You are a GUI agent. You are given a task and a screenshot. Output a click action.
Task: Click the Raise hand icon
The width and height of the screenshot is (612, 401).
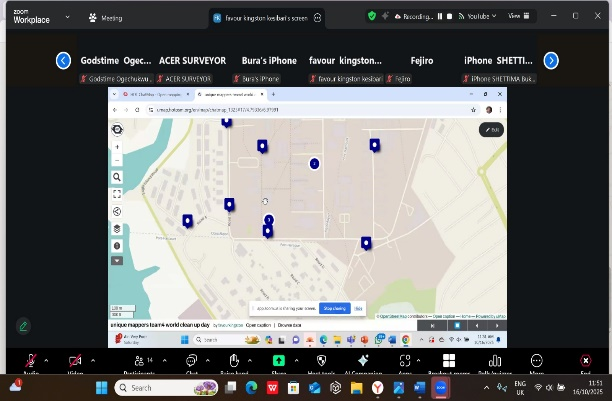234,360
